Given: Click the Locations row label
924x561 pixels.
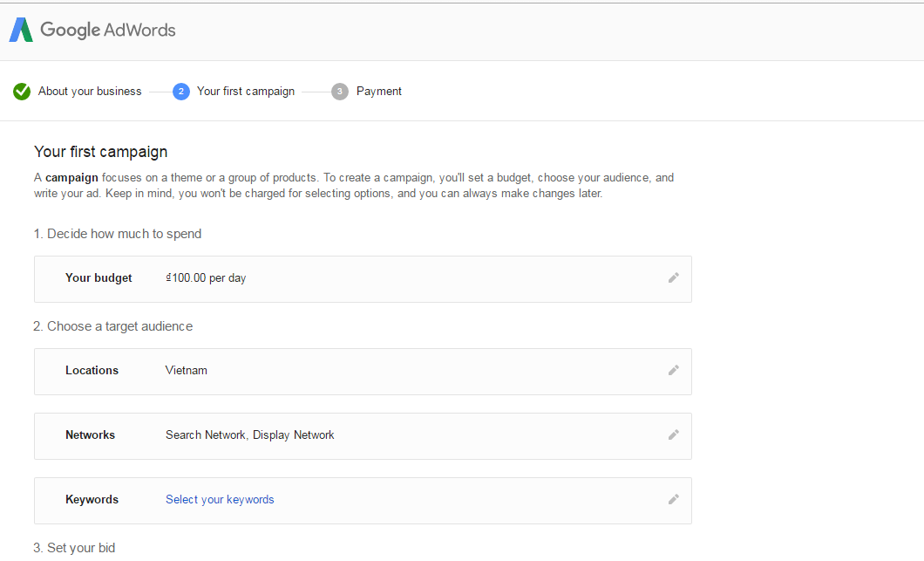Looking at the screenshot, I should 92,371.
